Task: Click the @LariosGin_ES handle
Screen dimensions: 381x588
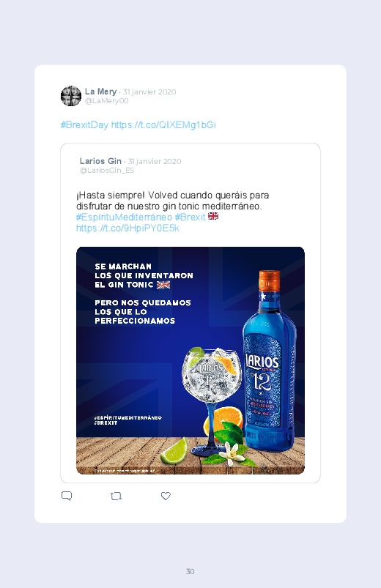Action: click(107, 171)
